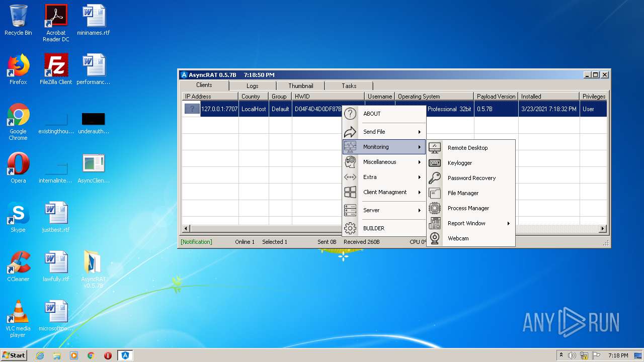Viewport: 644px width, 362px height.
Task: Choose Password Recovery menu entry
Action: [471, 178]
